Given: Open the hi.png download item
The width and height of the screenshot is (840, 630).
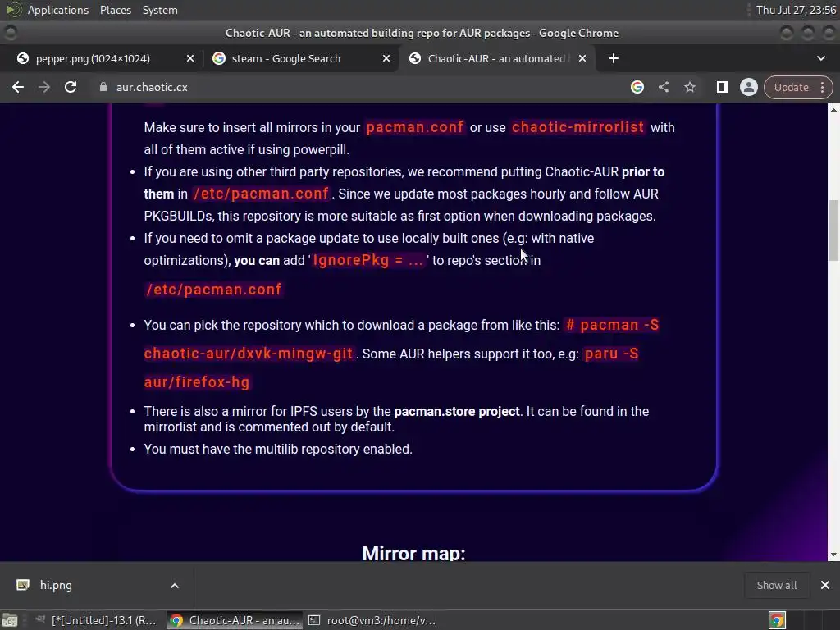Looking at the screenshot, I should tap(56, 585).
